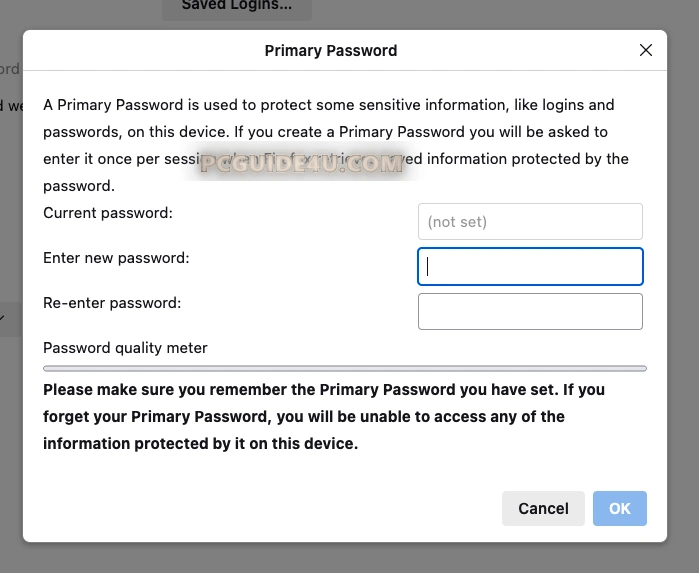Close the Primary Password dialog with X
Viewport: 699px width, 573px height.
(646, 50)
